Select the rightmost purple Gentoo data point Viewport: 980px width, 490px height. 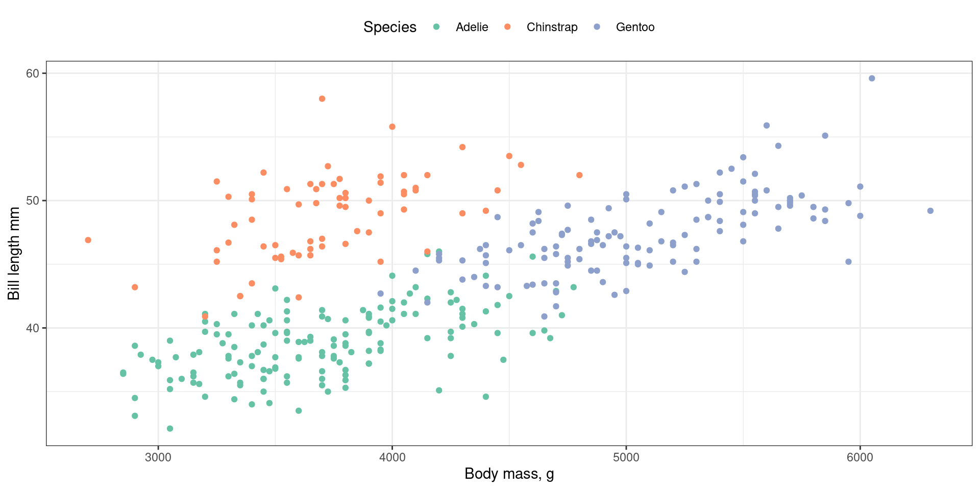click(x=930, y=211)
